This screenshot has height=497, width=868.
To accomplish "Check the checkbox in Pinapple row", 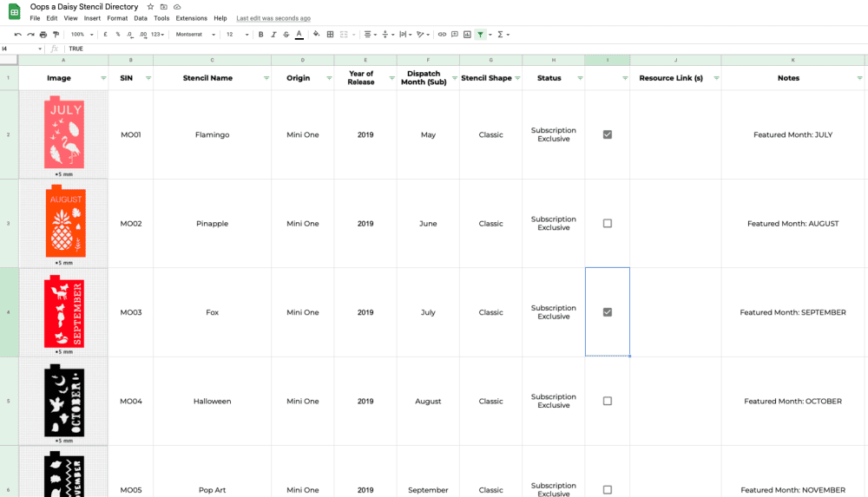I will [x=608, y=224].
